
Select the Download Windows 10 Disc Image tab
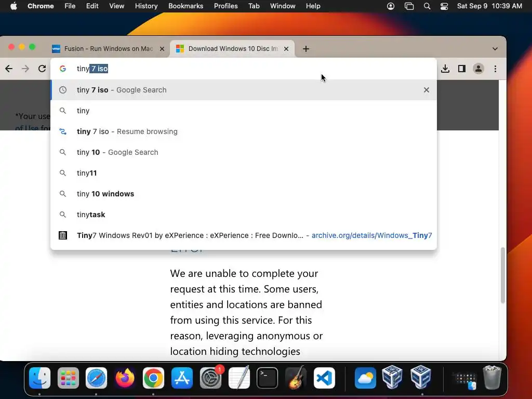tap(232, 49)
